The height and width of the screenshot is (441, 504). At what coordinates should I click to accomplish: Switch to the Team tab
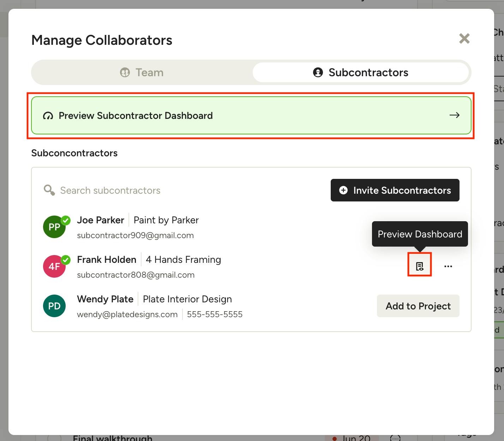click(142, 73)
